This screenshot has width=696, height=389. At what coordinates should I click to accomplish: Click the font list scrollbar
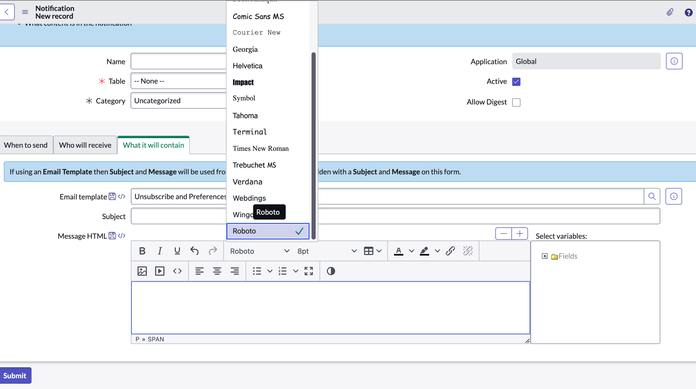313,146
